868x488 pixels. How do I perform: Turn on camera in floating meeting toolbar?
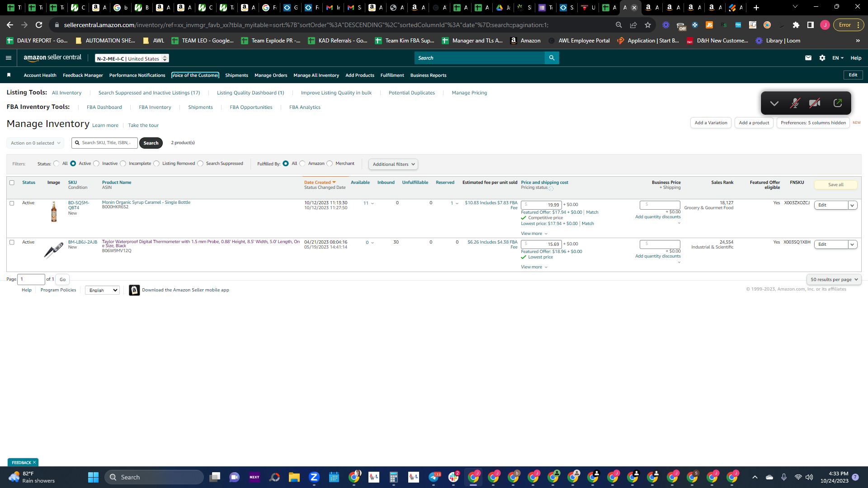[x=815, y=103]
